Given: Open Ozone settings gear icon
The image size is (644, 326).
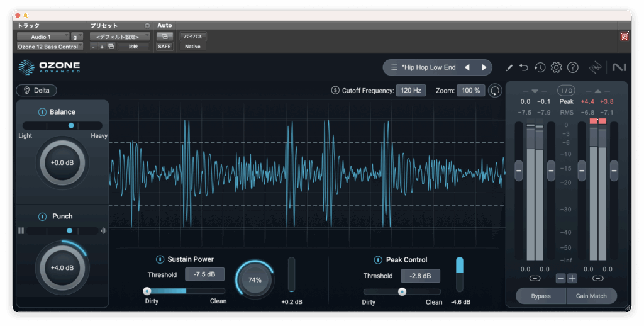Looking at the screenshot, I should pos(556,67).
